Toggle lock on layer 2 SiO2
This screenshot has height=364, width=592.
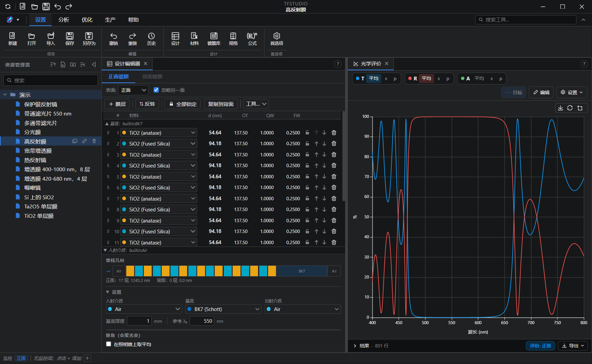click(x=307, y=144)
